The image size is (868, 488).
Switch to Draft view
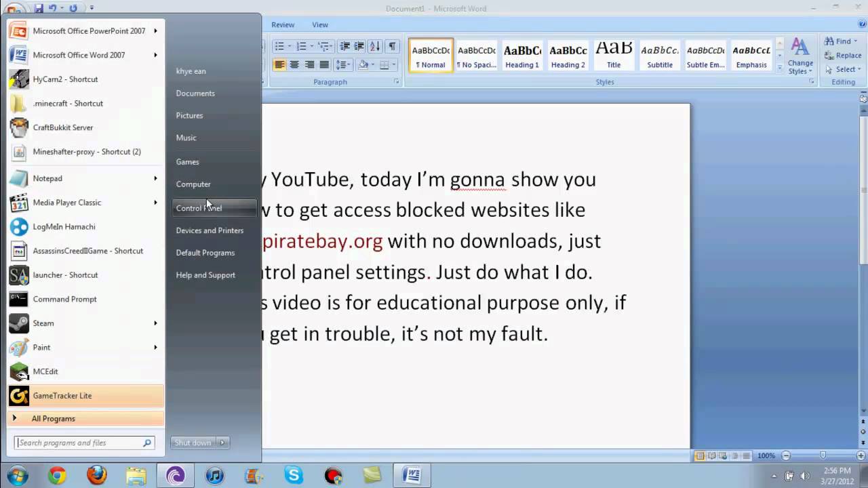[746, 456]
